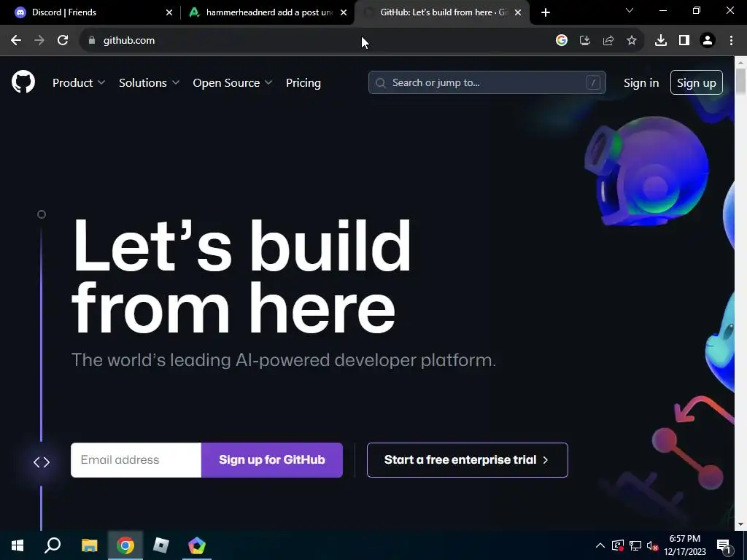
Task: Open the colorful pentagon taskbar app
Action: (x=197, y=545)
